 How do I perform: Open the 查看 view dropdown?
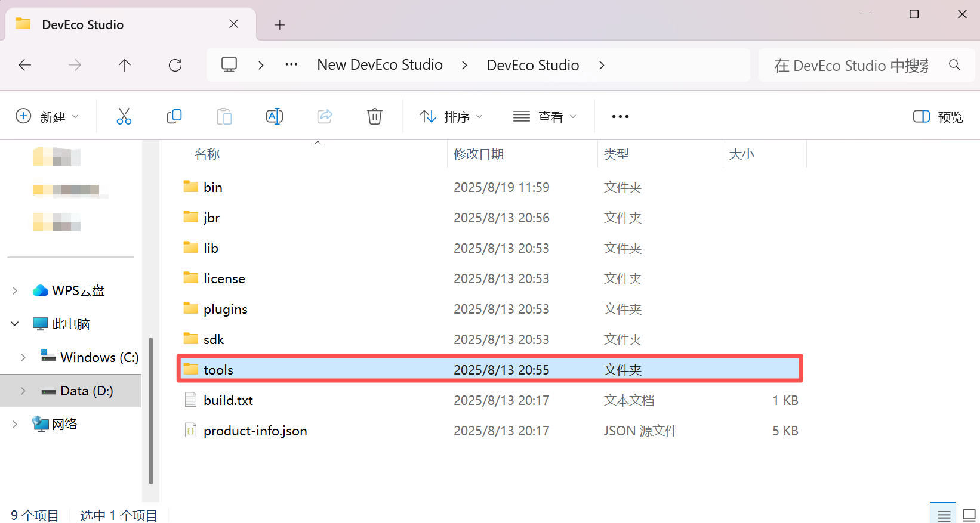[545, 116]
